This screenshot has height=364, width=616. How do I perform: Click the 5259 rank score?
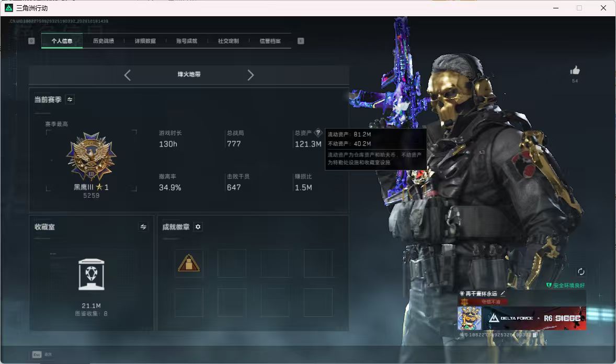91,196
